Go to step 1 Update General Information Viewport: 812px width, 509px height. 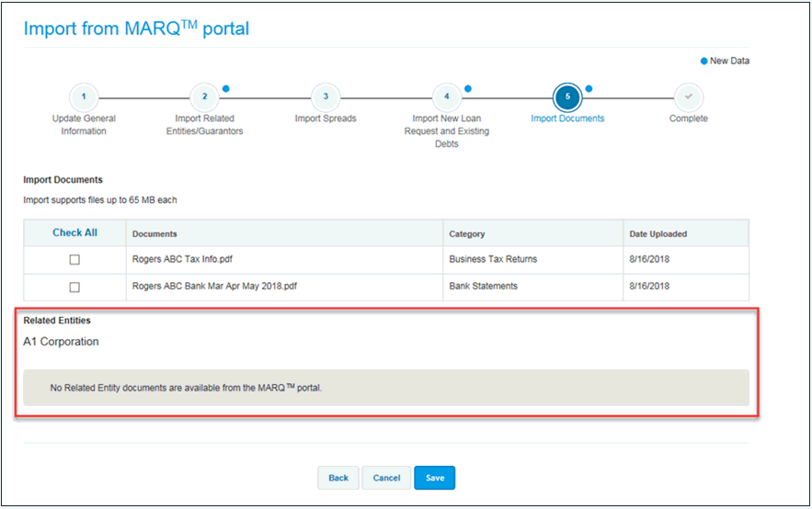84,96
